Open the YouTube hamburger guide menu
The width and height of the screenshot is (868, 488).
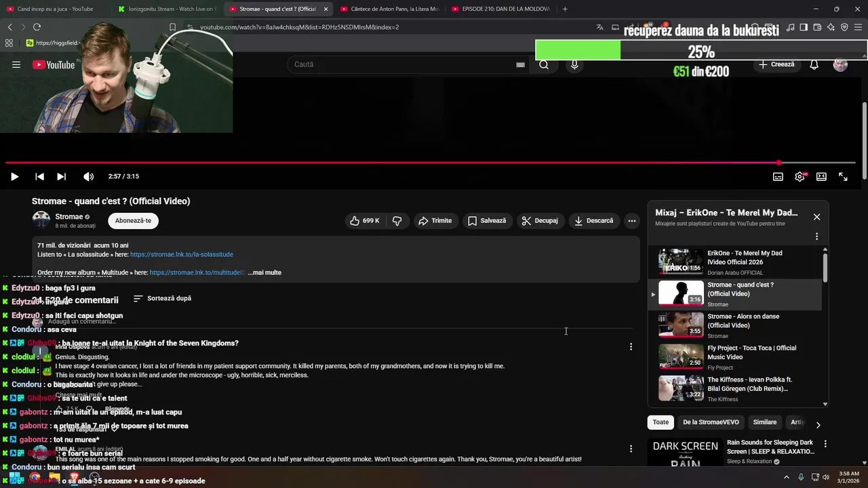16,64
